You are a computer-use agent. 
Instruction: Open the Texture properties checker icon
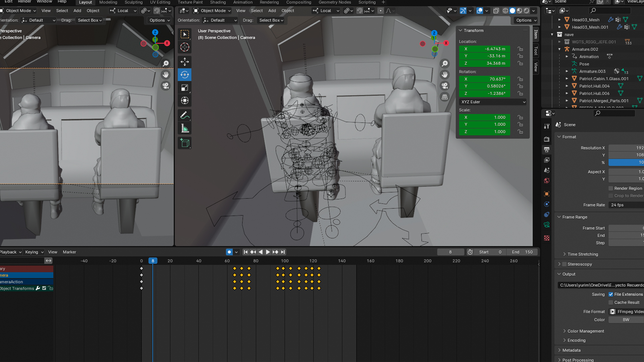(547, 238)
